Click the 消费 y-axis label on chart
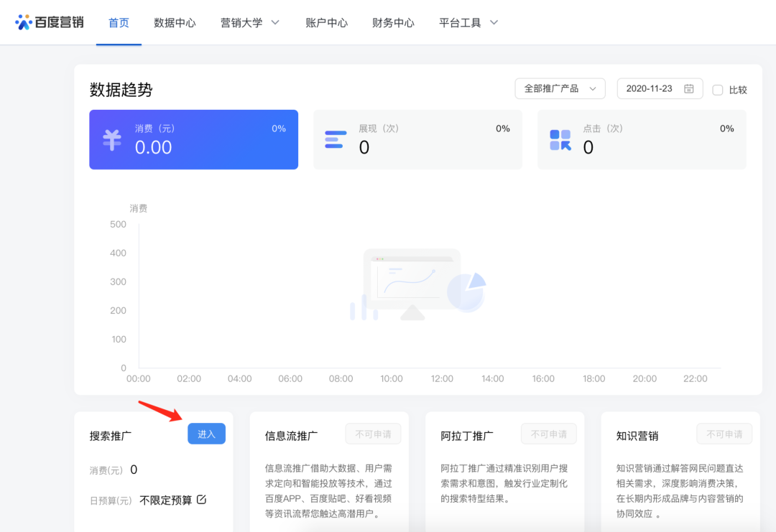Image resolution: width=776 pixels, height=532 pixels. point(139,208)
